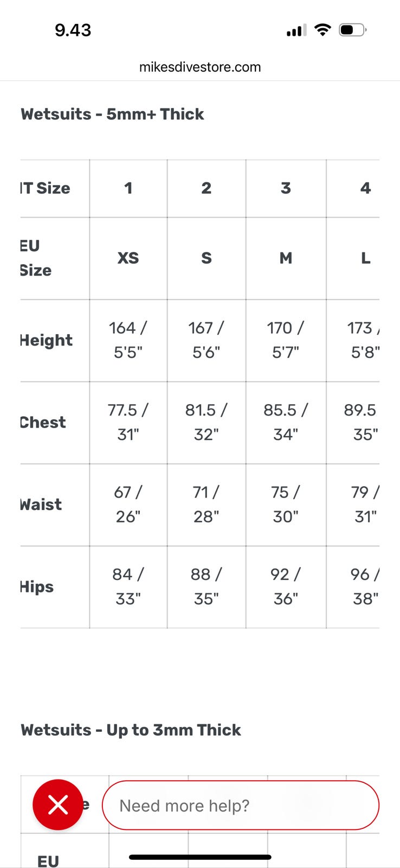Viewport: 400px width, 868px height.
Task: Select the M cell in the EU Size row
Action: point(286,258)
